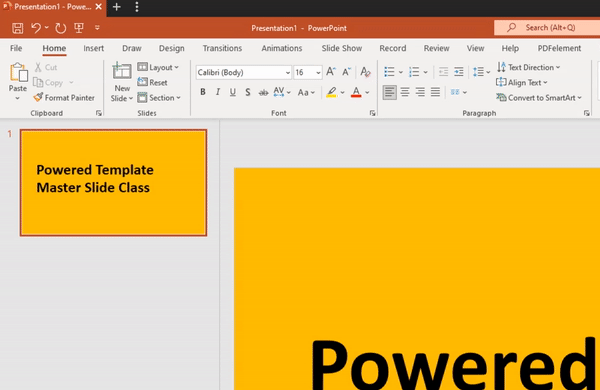
Task: Click the Reset slide button
Action: click(152, 83)
